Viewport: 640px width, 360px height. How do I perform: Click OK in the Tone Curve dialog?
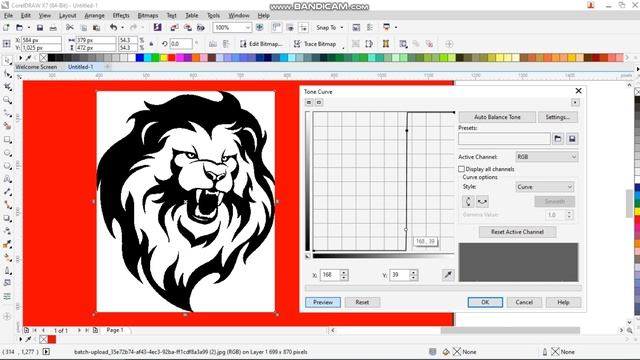[485, 302]
